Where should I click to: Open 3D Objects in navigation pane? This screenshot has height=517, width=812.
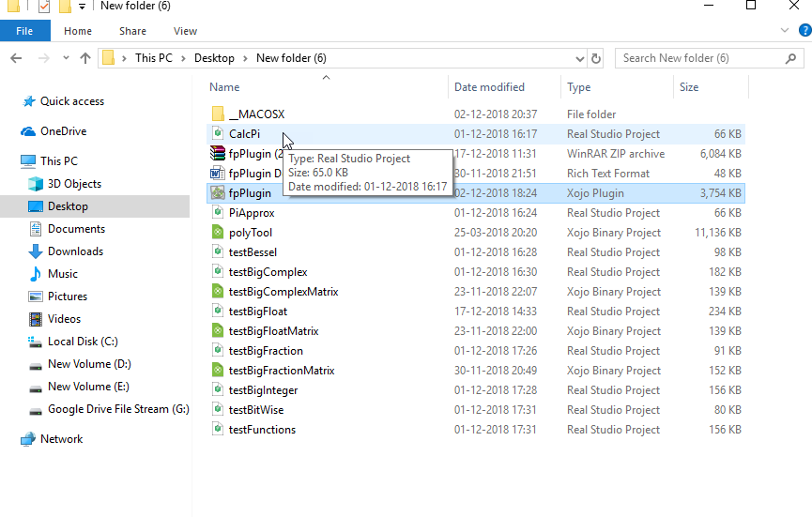coord(74,184)
